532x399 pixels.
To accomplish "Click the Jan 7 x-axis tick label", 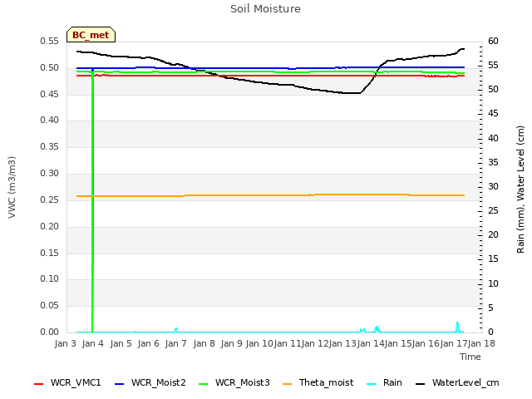I will [x=175, y=343].
